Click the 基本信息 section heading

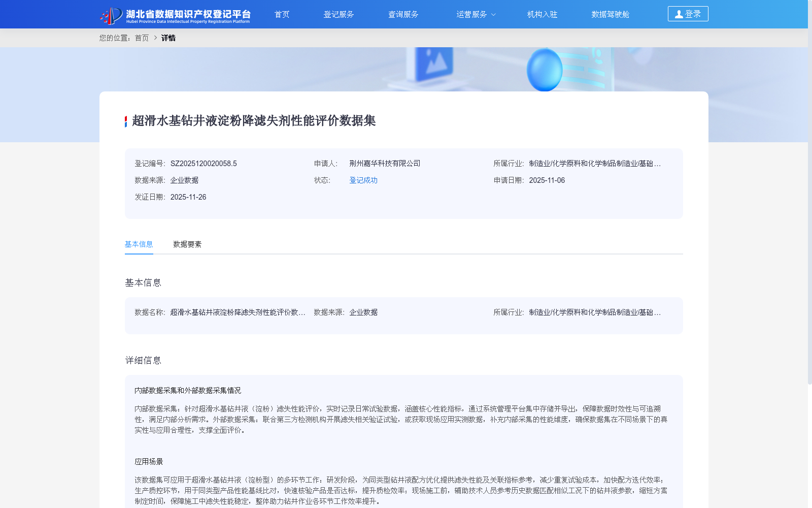[x=143, y=283]
